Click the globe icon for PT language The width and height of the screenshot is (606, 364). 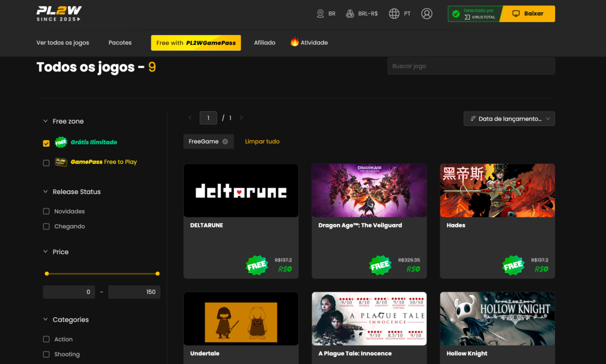tap(393, 14)
